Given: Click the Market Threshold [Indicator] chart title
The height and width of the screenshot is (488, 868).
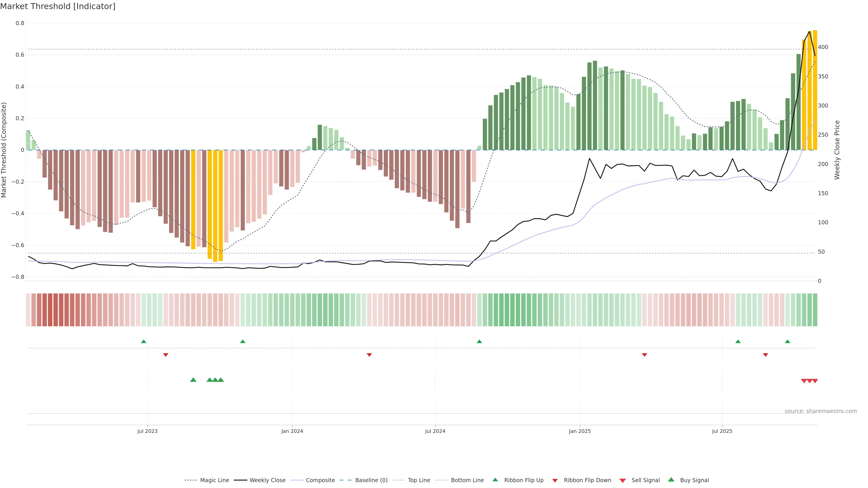Looking at the screenshot, I should click(x=58, y=6).
